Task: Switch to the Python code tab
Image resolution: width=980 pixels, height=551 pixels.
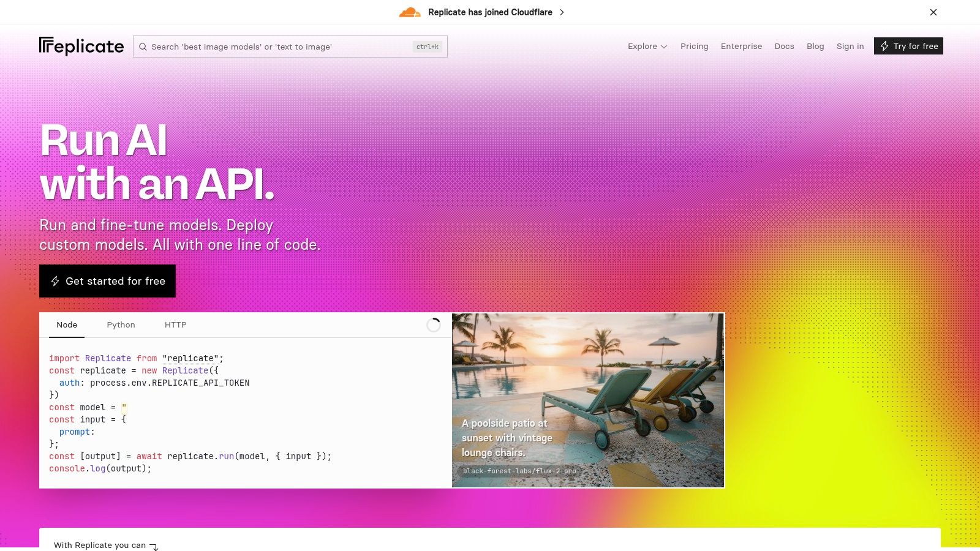Action: click(x=121, y=325)
